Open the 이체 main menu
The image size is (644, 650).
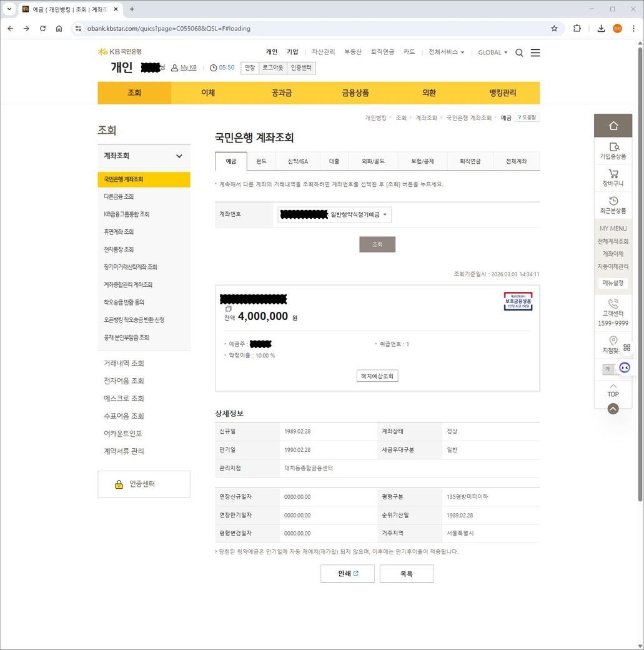point(208,93)
